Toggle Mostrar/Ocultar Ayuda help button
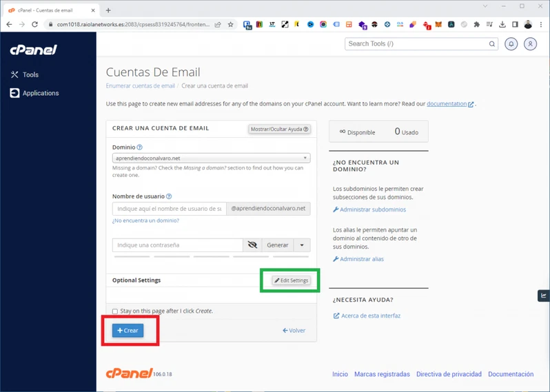The height and width of the screenshot is (392, 550). (279, 129)
